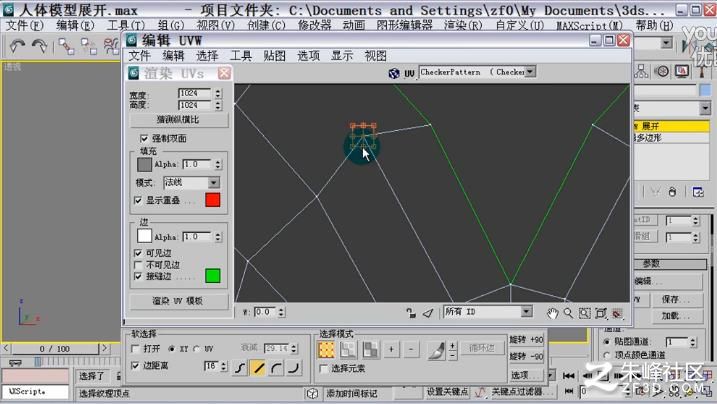Select the Bind to Space Warp tool

point(111,46)
